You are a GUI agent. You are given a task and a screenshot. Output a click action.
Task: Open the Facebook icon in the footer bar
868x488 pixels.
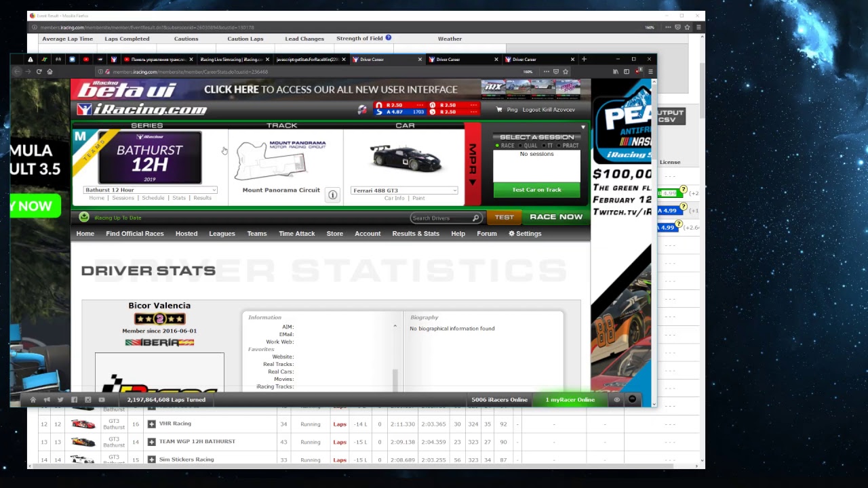(74, 400)
